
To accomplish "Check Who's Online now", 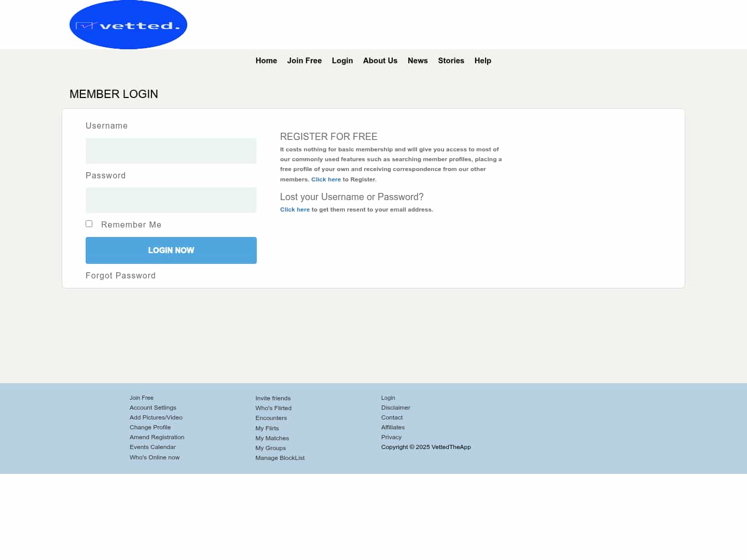I will (x=155, y=457).
